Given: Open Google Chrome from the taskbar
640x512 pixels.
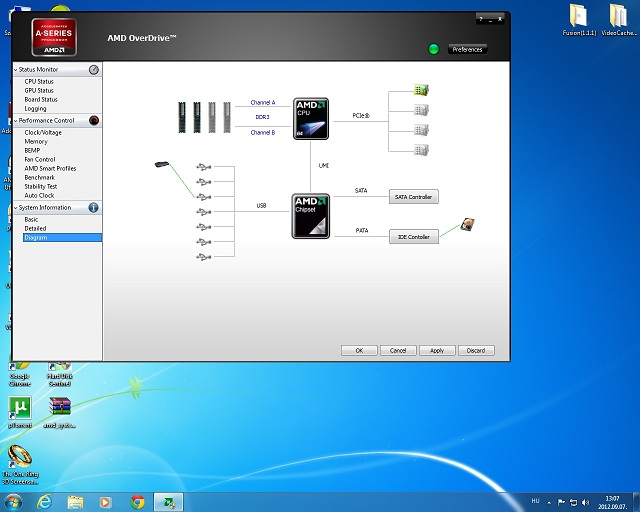Looking at the screenshot, I should pyautogui.click(x=138, y=502).
